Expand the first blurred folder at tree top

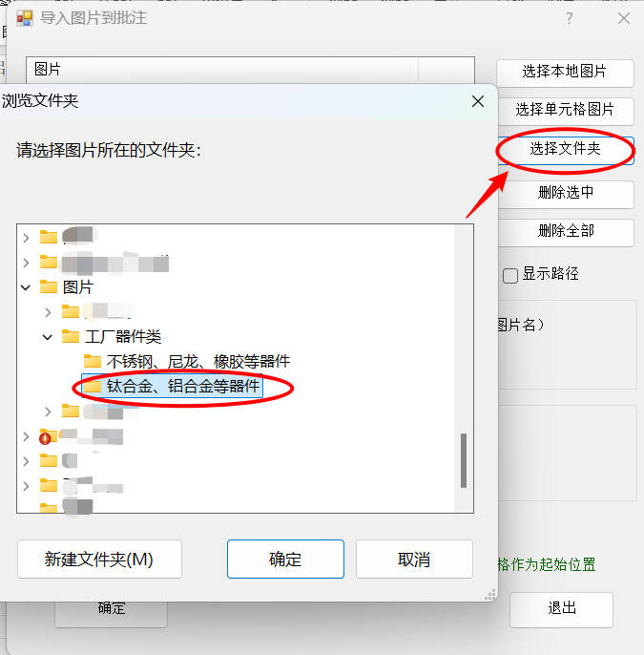click(x=26, y=238)
